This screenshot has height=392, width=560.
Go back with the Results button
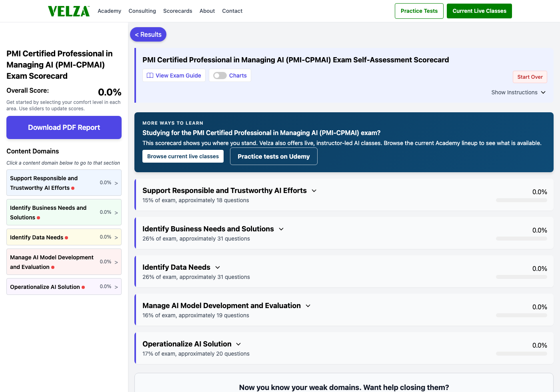click(x=148, y=34)
